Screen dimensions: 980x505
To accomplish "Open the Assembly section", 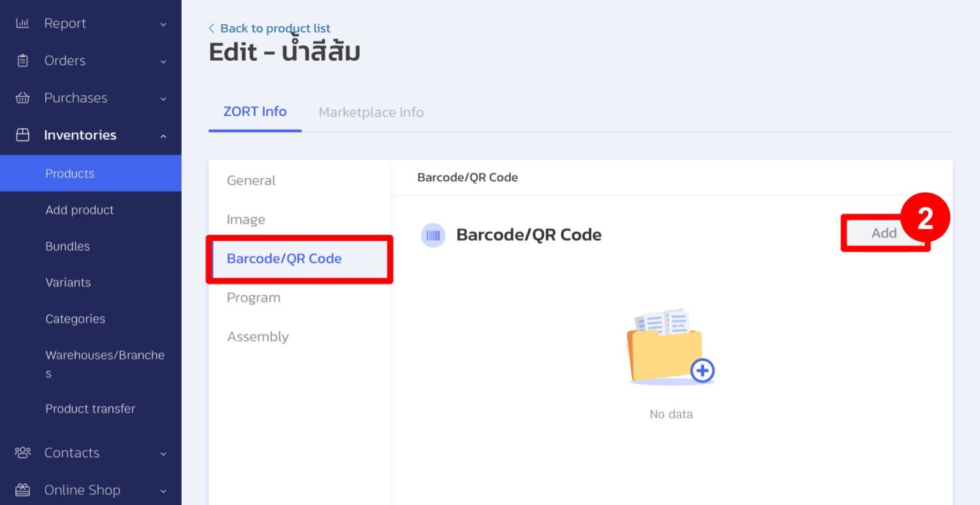I will (258, 336).
